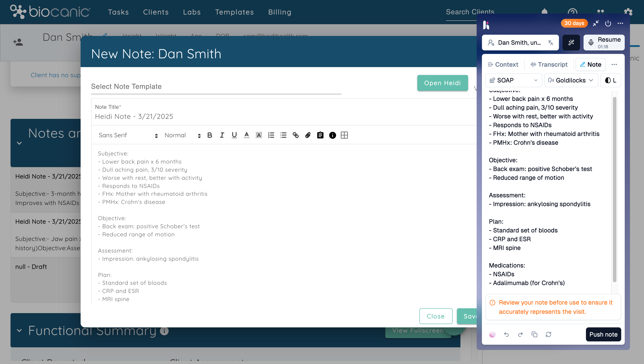Click the biocanic logo
Image resolution: width=644 pixels, height=364 pixels.
pyautogui.click(x=50, y=12)
